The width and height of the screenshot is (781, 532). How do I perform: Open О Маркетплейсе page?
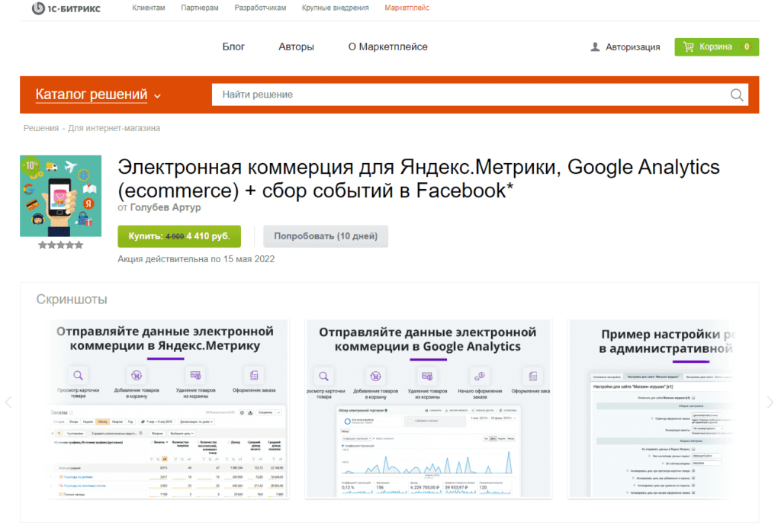(x=387, y=46)
